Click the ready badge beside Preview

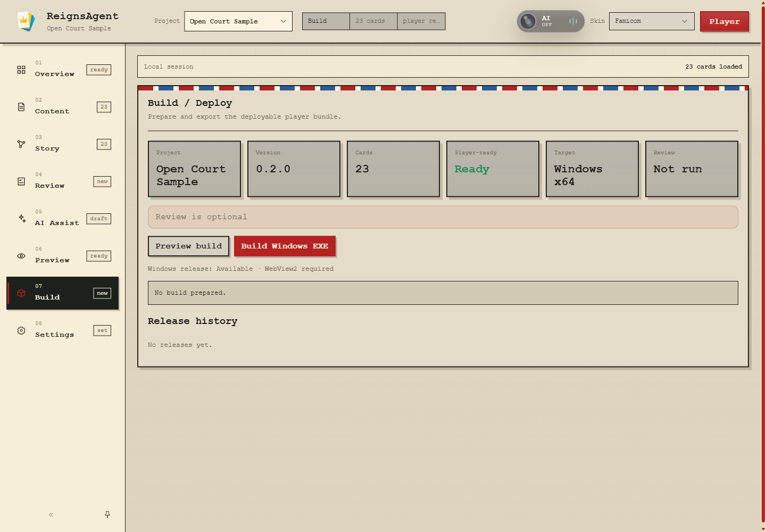coord(99,256)
